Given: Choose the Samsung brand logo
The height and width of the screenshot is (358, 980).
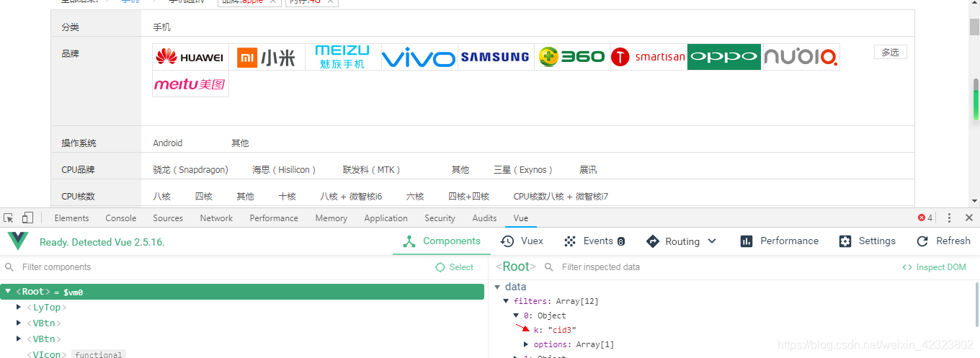Looking at the screenshot, I should [x=496, y=57].
